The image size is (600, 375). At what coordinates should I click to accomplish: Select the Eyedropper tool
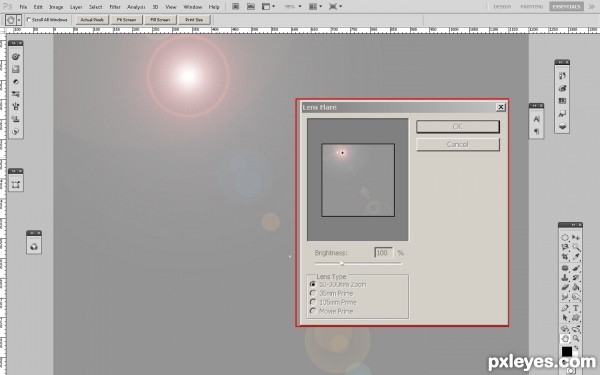(576, 257)
